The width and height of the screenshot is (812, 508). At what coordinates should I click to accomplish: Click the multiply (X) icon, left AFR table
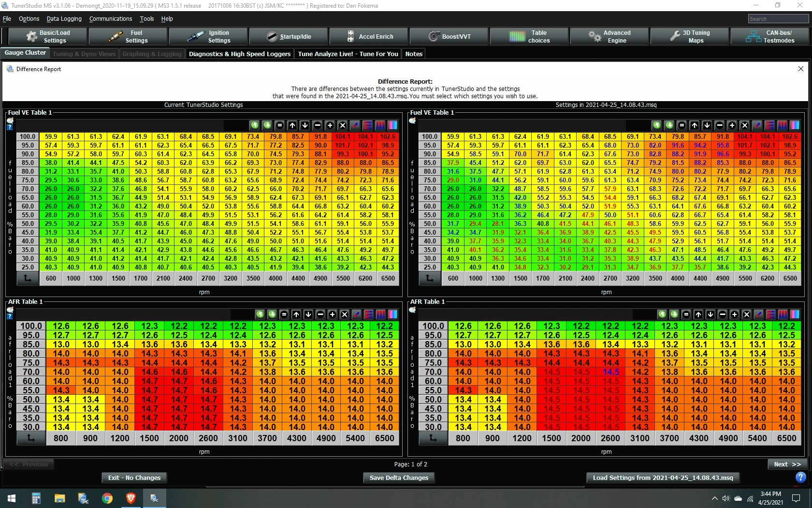pos(345,314)
